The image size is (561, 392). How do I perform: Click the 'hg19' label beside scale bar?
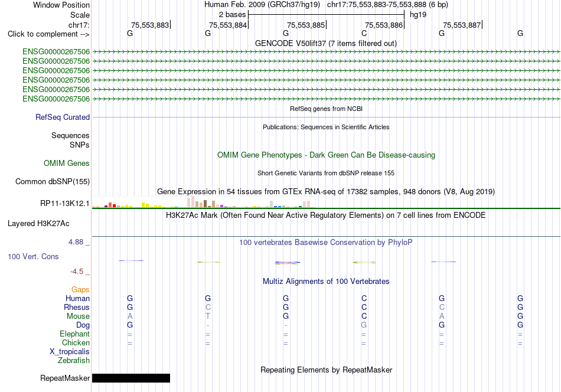(418, 15)
